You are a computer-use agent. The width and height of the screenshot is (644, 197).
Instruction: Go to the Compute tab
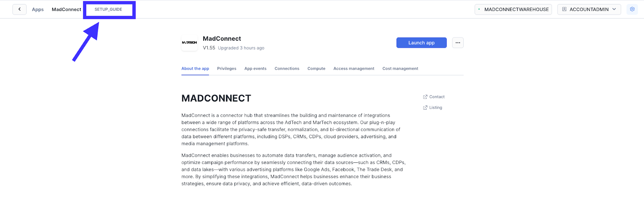pyautogui.click(x=316, y=68)
